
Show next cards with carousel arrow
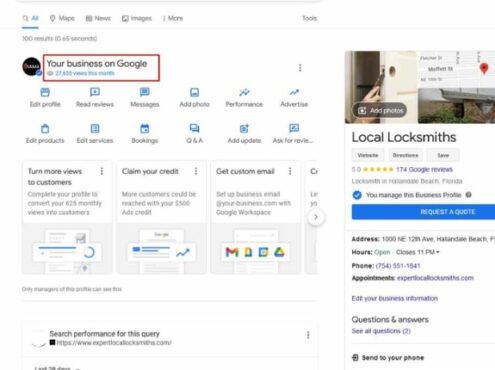tap(316, 217)
